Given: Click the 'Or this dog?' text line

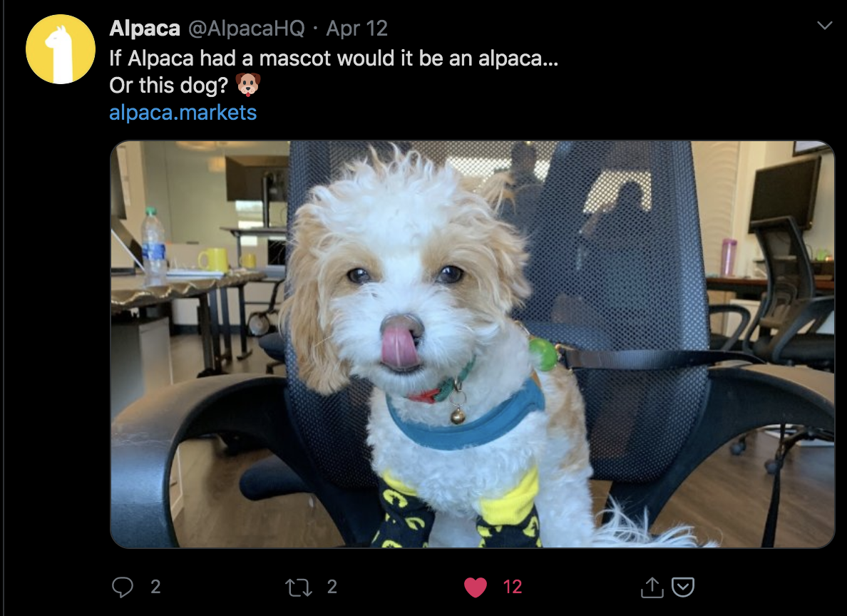Looking at the screenshot, I should point(168,86).
